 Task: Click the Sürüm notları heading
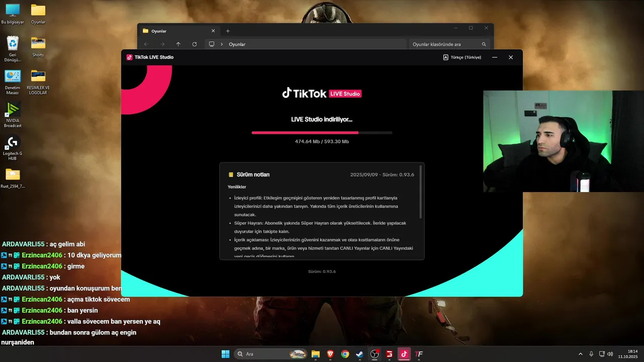pyautogui.click(x=253, y=174)
